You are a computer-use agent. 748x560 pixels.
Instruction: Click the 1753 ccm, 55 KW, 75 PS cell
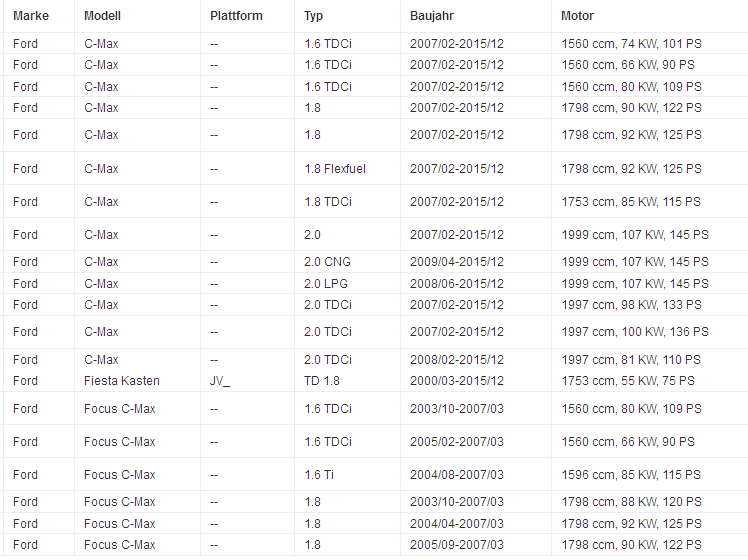pos(628,381)
